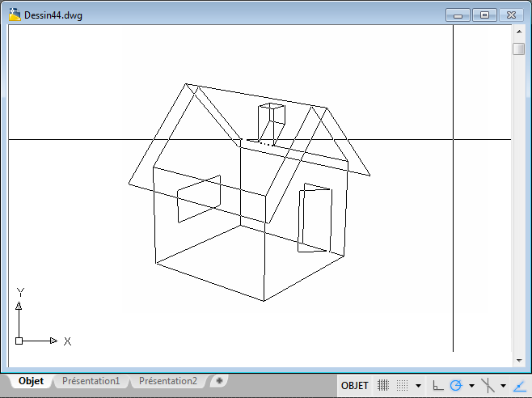Minimize the Dessin44.dwg drawing window

pyautogui.click(x=458, y=15)
